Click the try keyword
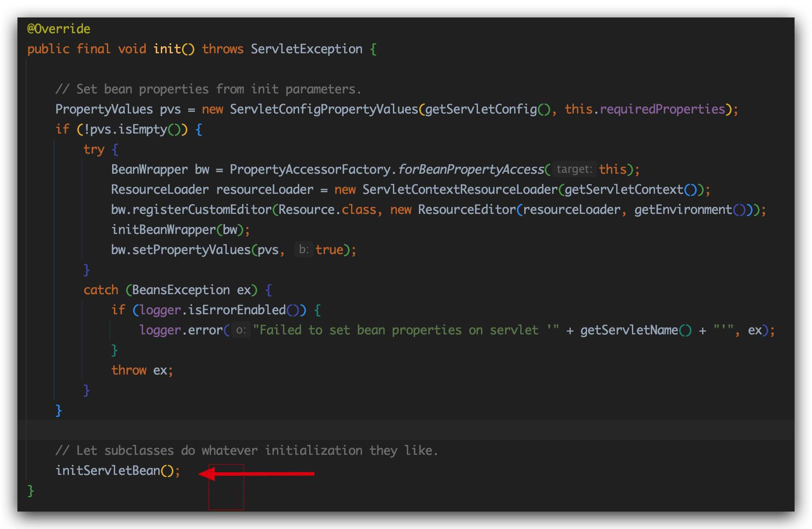Viewport: 812px width, 529px height. (x=94, y=149)
